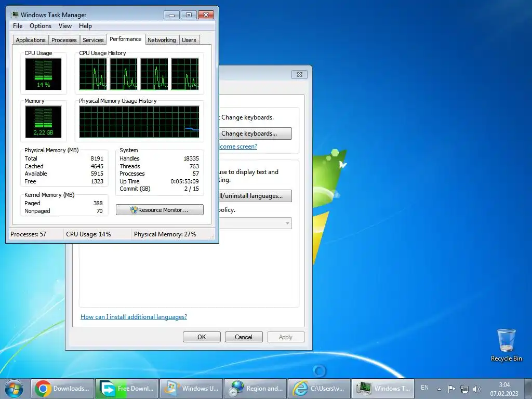Click OK in Region and Language dialog
This screenshot has height=399, width=532.
coord(202,337)
